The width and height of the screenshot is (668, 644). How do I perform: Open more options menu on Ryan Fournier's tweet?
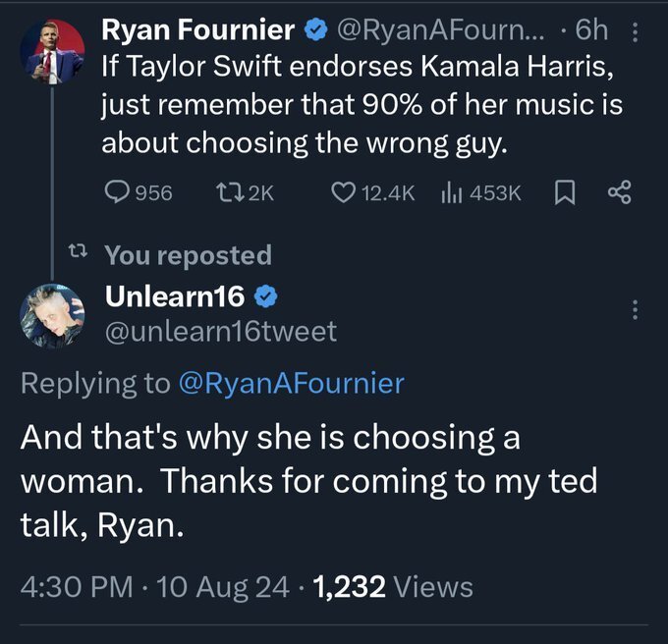point(637,32)
